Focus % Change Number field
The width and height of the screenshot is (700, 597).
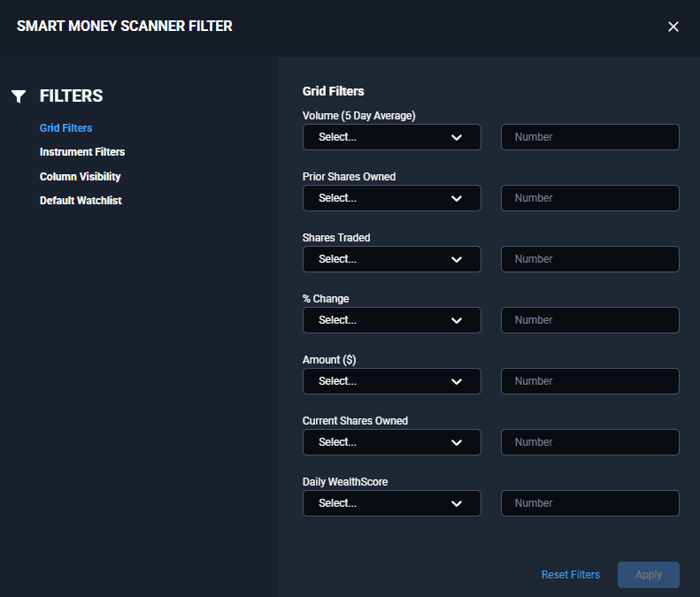(590, 320)
